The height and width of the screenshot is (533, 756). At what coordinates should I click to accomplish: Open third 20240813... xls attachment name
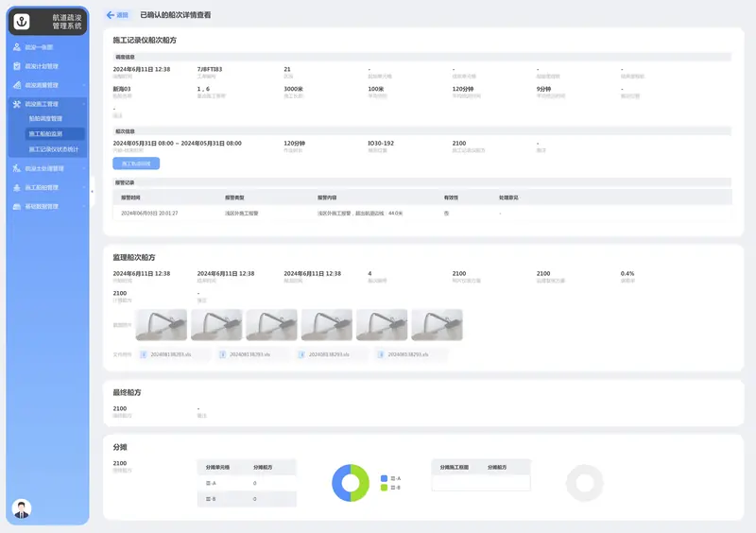329,354
